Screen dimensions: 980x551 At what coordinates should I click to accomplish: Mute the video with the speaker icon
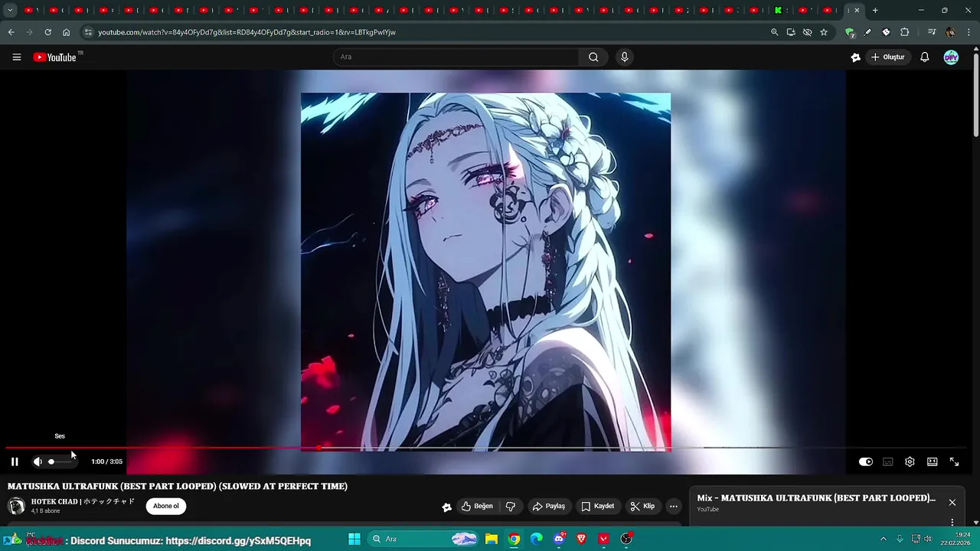[38, 461]
